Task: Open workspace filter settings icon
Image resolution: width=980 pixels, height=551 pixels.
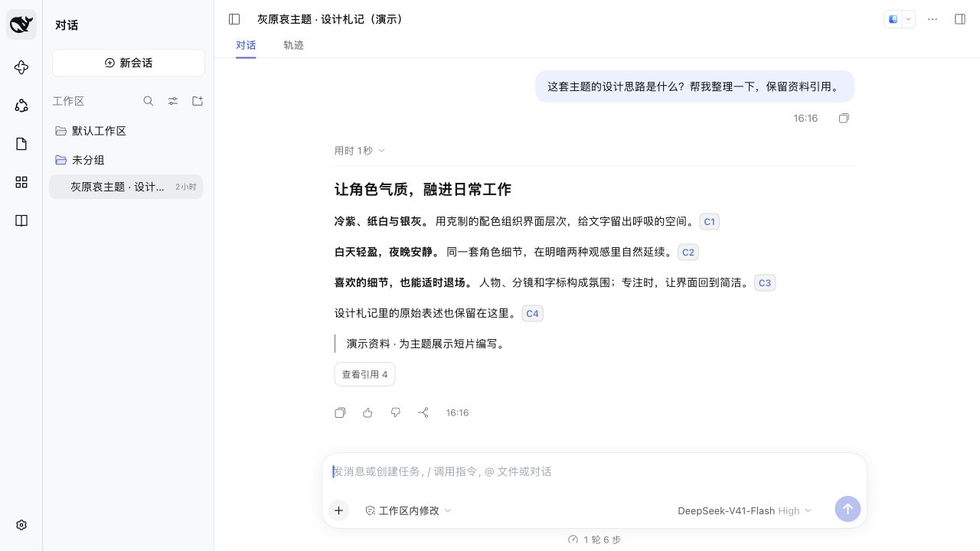Action: coord(173,101)
